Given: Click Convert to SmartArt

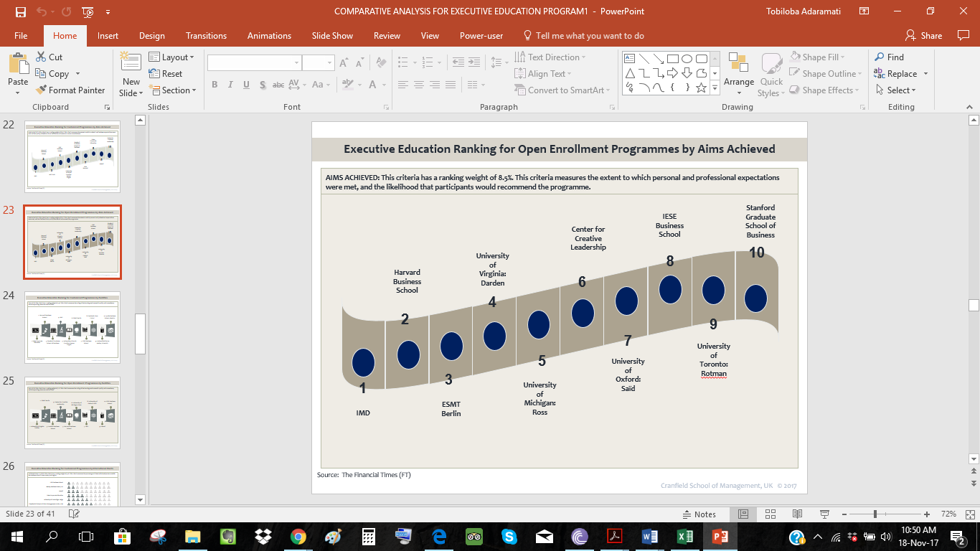Looking at the screenshot, I should (562, 90).
